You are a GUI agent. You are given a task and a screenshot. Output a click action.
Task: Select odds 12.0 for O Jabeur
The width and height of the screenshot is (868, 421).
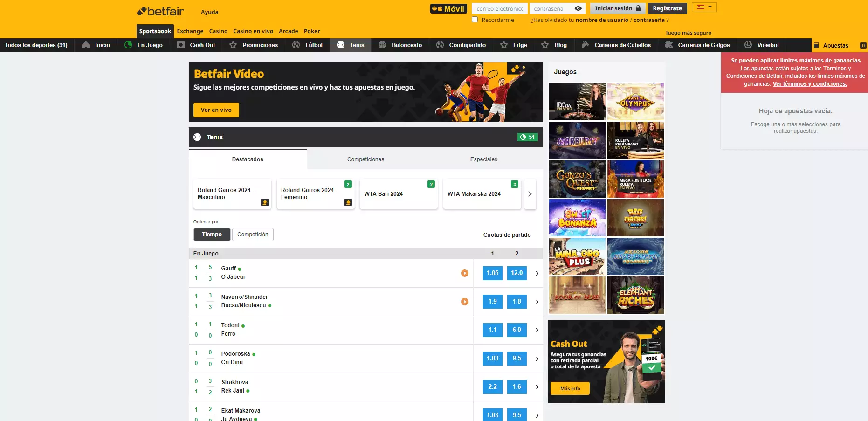coord(517,273)
